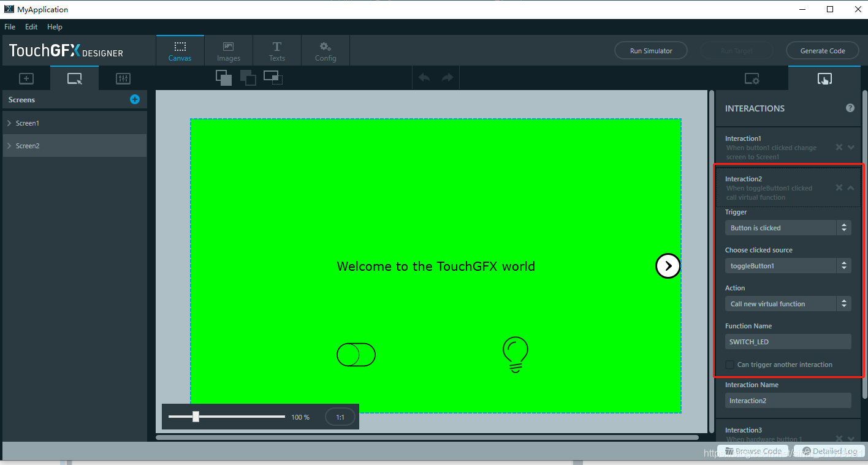This screenshot has height=465, width=868.
Task: Reset zoom with the 1:1 button
Action: coord(340,417)
